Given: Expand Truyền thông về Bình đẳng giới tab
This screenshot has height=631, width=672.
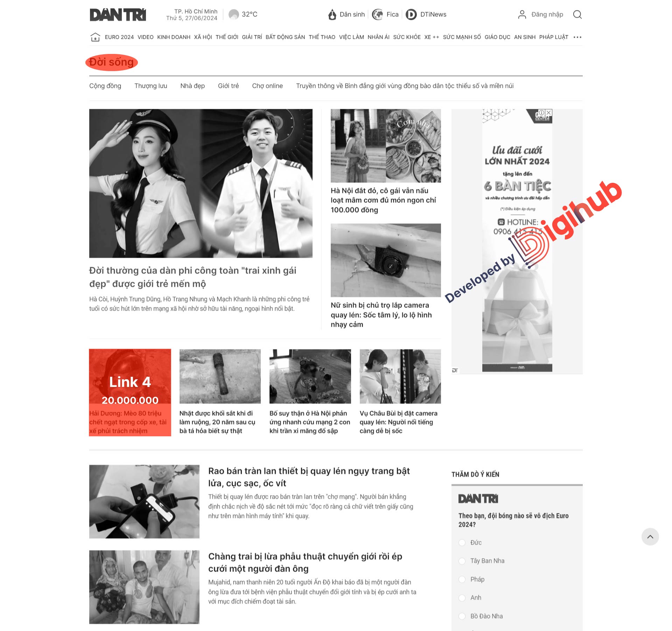Looking at the screenshot, I should pyautogui.click(x=405, y=86).
